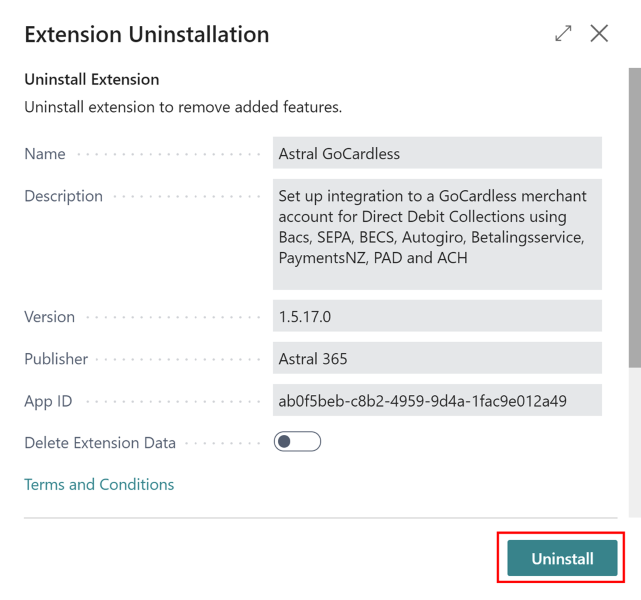Click the Version field label

(x=50, y=317)
